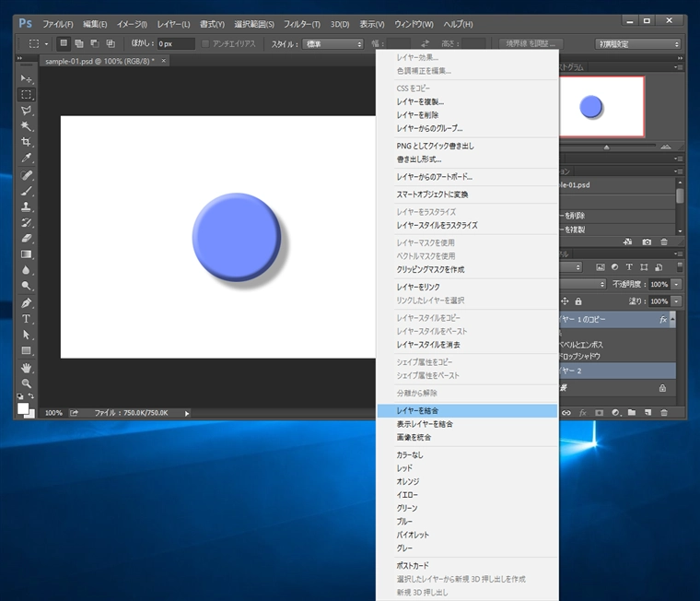Expand the toolbar double-arrow at top
Screen dimensions: 700x601
click(19, 58)
